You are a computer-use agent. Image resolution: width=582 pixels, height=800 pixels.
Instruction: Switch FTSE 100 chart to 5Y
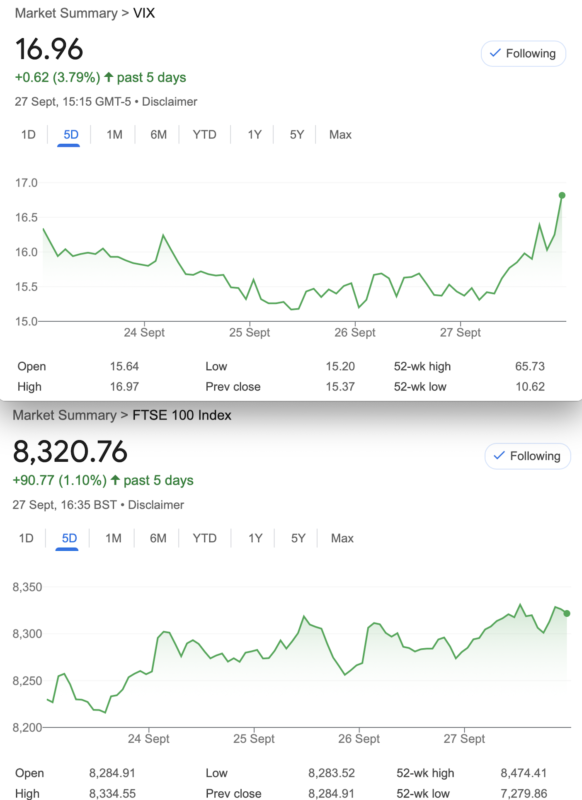[x=298, y=538]
